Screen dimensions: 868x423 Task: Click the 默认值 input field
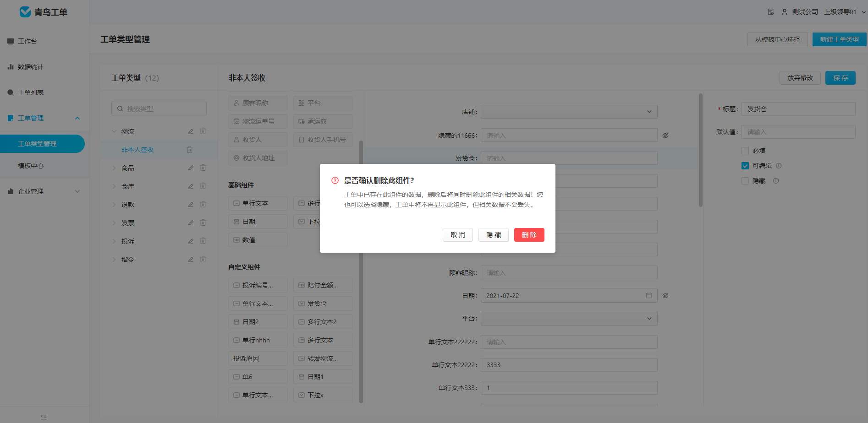click(798, 132)
